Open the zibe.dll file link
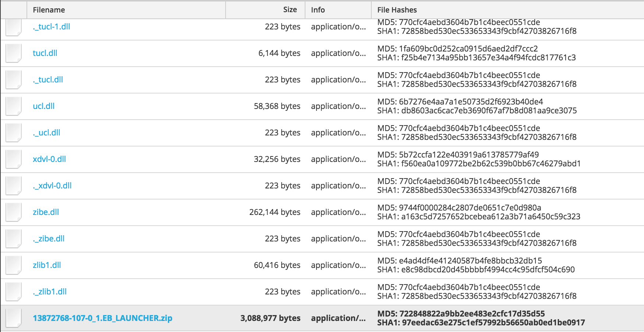Image resolution: width=644 pixels, height=332 pixels. pyautogui.click(x=46, y=212)
